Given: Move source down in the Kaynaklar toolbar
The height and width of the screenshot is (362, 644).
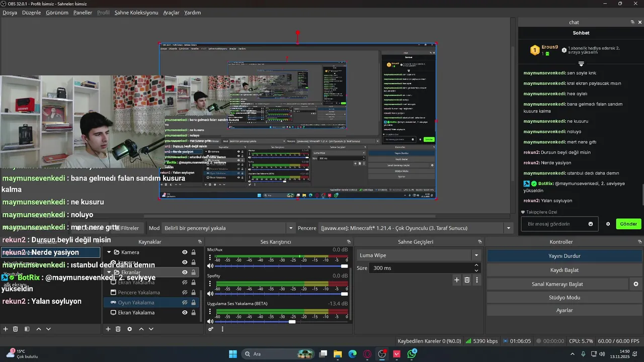Looking at the screenshot, I should coord(151,329).
